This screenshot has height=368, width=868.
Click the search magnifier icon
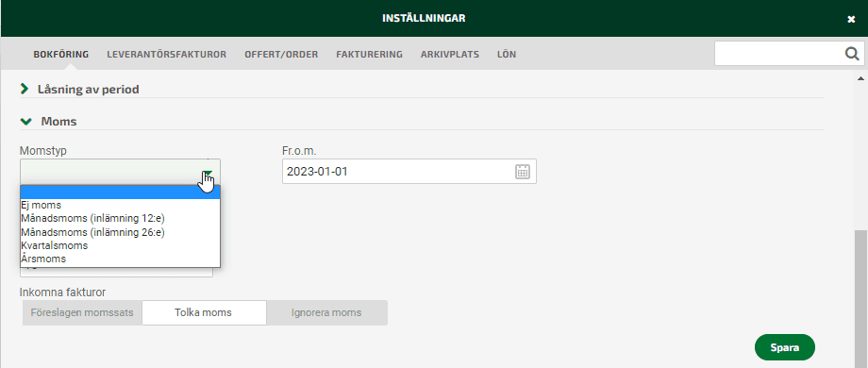pos(851,54)
